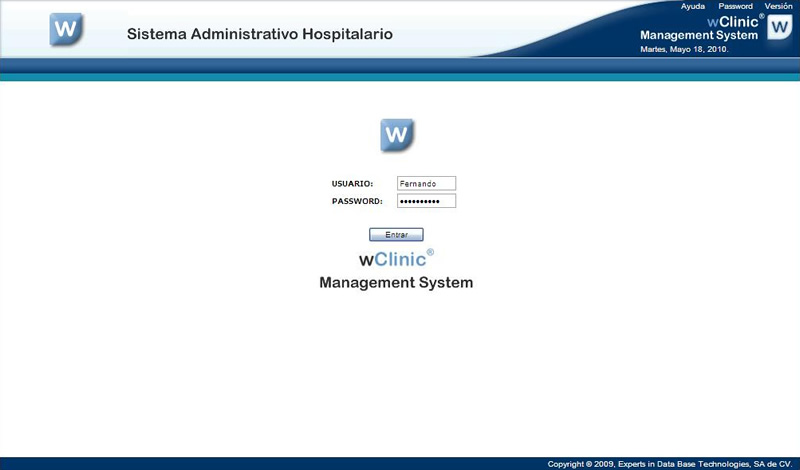This screenshot has height=470, width=800.
Task: Click the PASSWORD label beside the form field
Action: (x=357, y=201)
